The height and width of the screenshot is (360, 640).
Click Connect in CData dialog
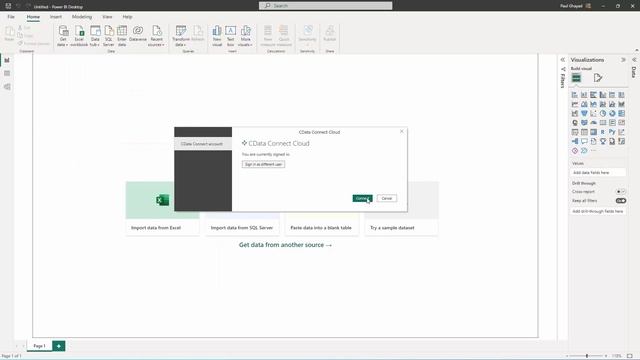point(362,198)
